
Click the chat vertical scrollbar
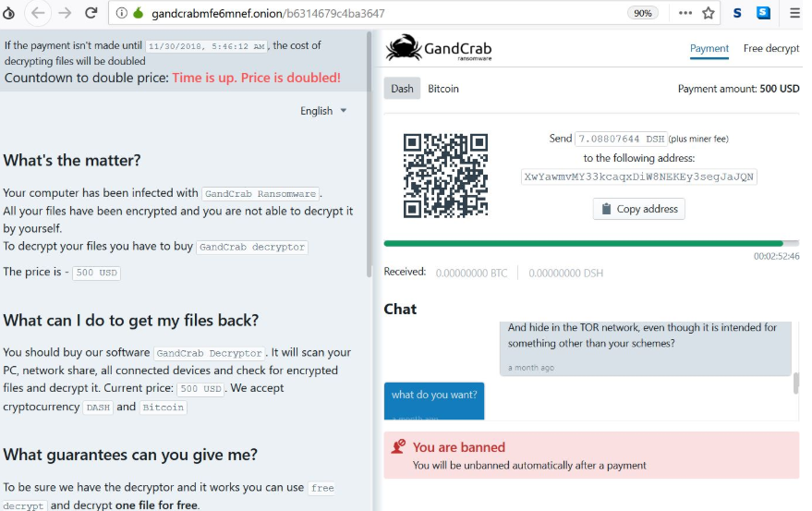coord(796,383)
